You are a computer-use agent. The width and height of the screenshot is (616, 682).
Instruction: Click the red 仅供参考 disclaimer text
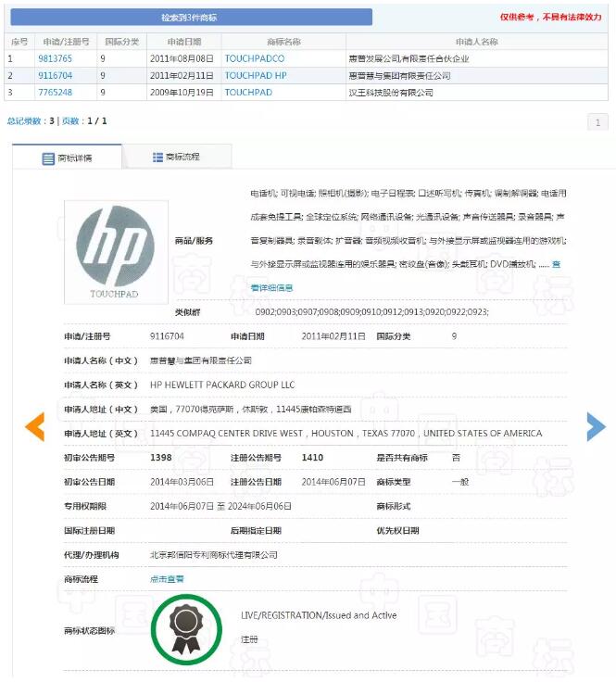(x=551, y=17)
